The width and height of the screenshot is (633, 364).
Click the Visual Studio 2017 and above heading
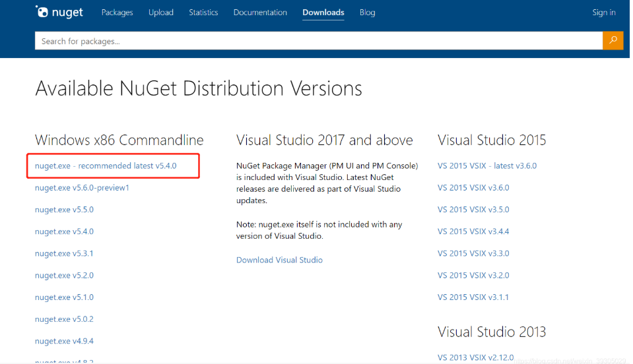click(325, 140)
